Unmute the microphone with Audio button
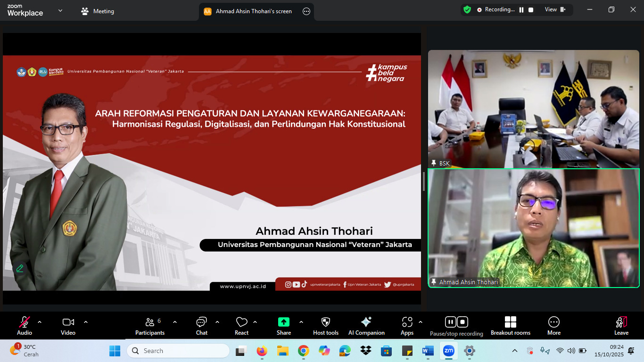This screenshot has height=362, width=644. click(25, 325)
